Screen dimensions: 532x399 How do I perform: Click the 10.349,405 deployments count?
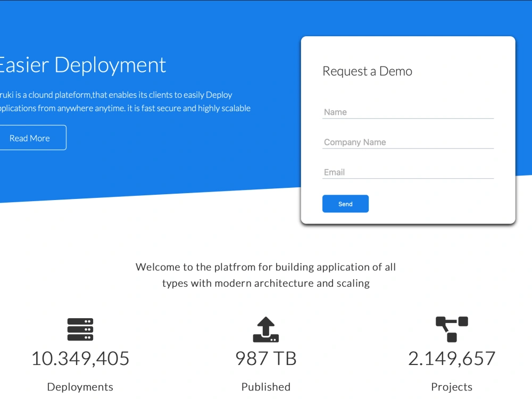click(80, 359)
